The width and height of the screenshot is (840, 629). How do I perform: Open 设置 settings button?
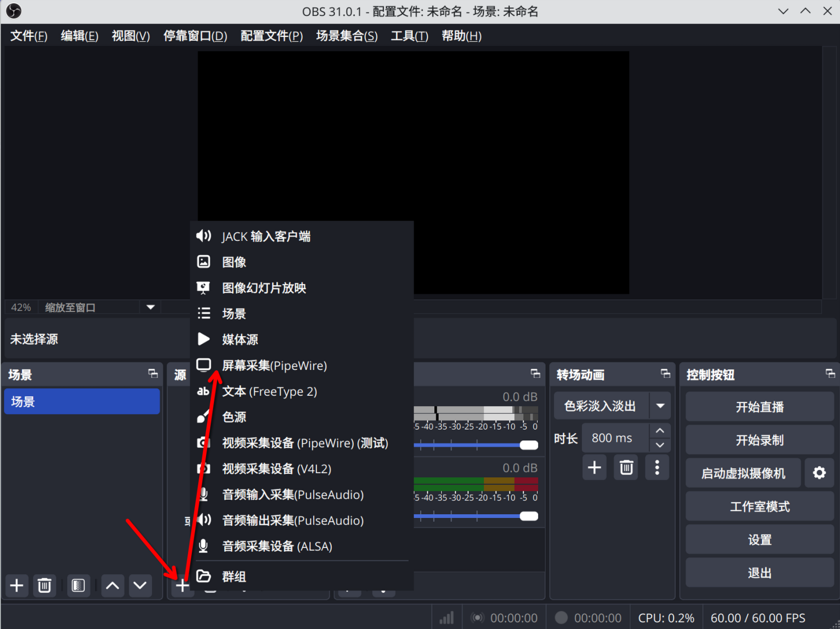[x=759, y=539]
